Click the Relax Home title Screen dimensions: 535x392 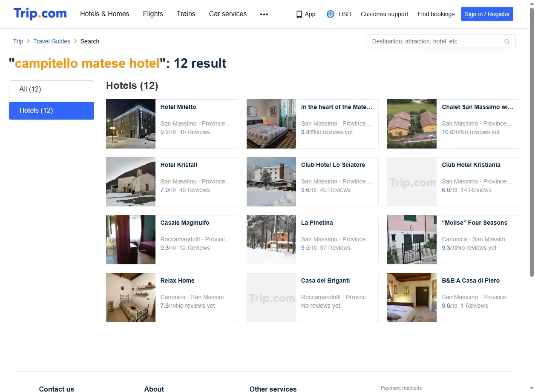click(178, 280)
